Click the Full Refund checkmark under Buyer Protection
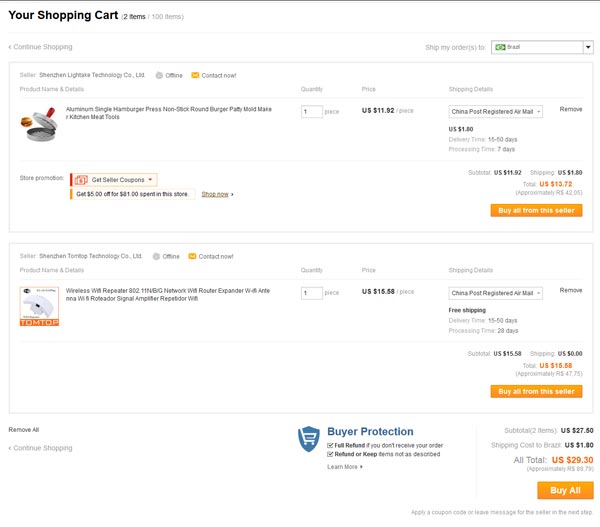The height and width of the screenshot is (527, 600). pyautogui.click(x=330, y=445)
